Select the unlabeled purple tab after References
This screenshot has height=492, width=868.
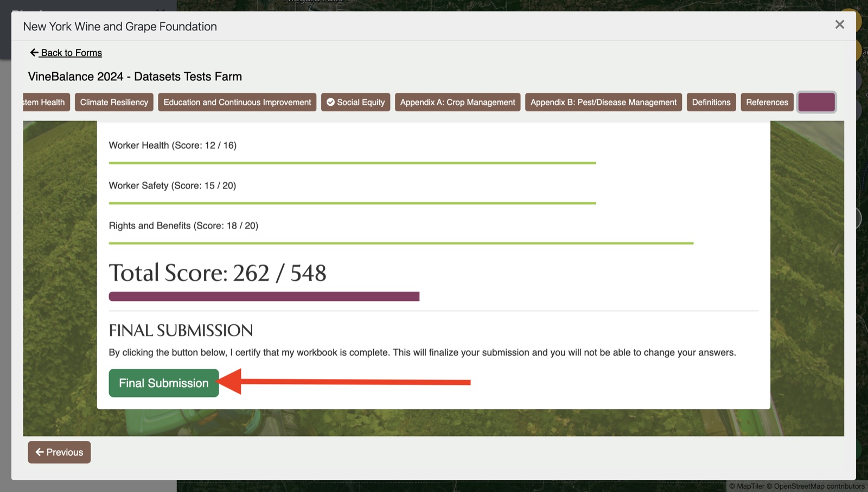(x=816, y=102)
